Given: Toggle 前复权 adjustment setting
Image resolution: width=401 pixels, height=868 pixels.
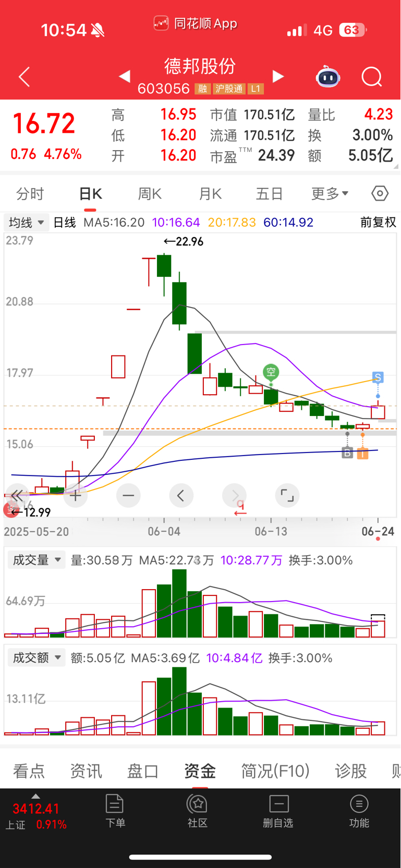Looking at the screenshot, I should click(379, 223).
